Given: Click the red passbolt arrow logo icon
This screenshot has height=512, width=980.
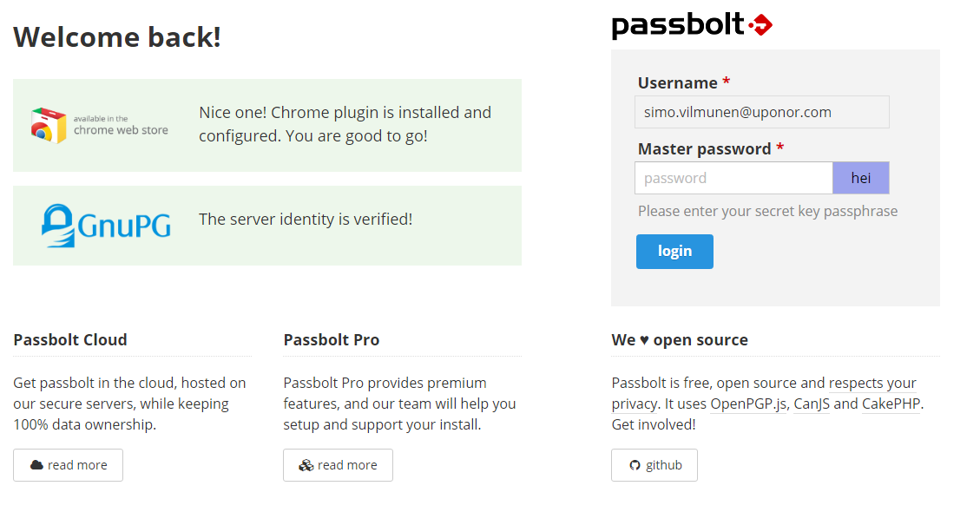Looking at the screenshot, I should tap(760, 25).
